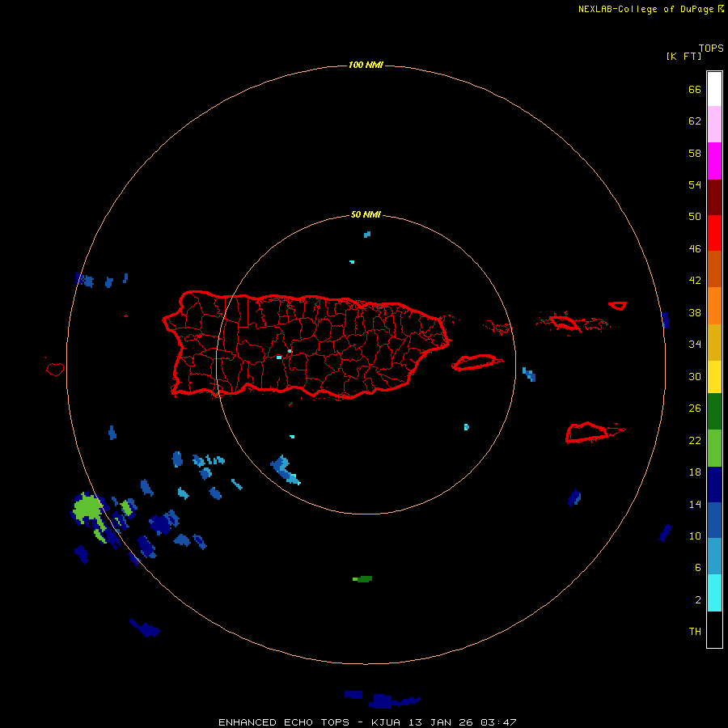Click the navy blue legend swatch

[x=714, y=485]
